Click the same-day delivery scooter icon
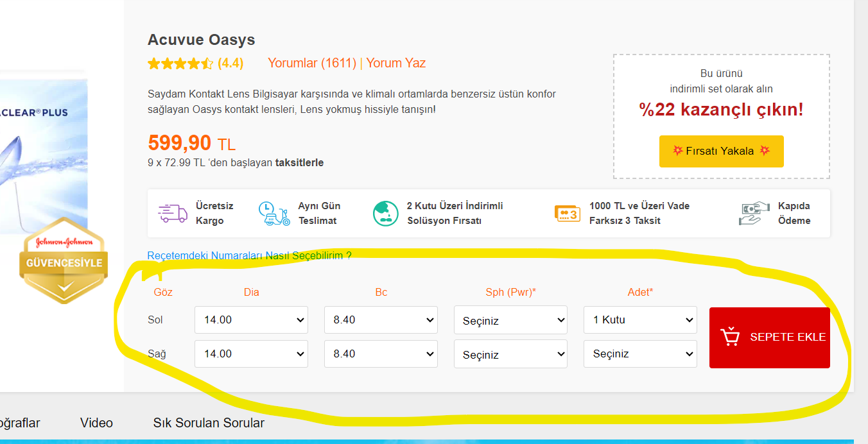 point(274,213)
